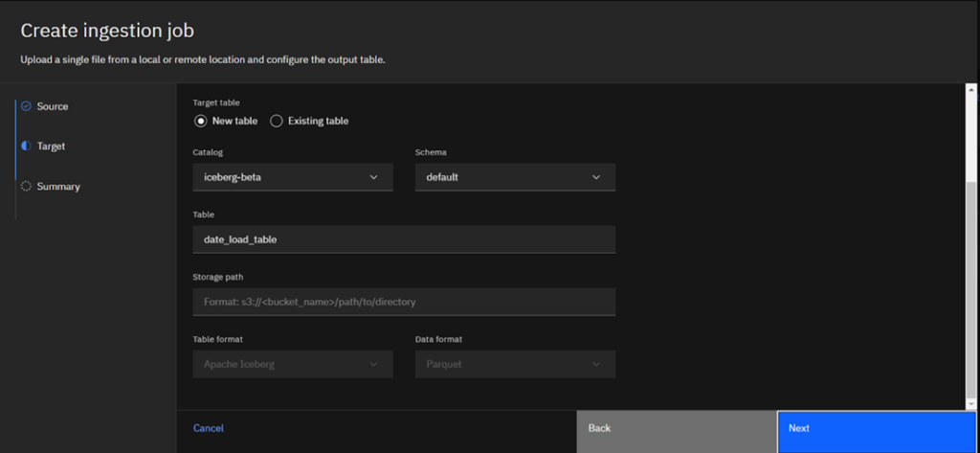This screenshot has width=980, height=453.
Task: Click the scrollbar down arrow
Action: pyautogui.click(x=971, y=404)
